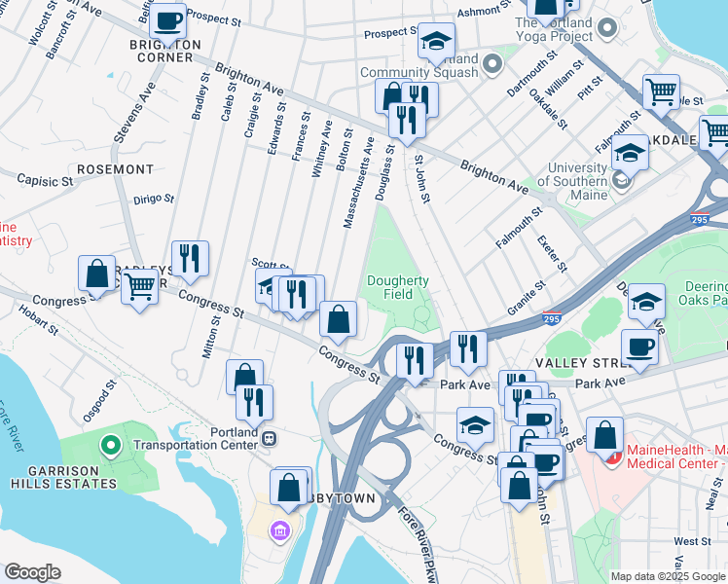Click the coffee cup marker near Valley Street

point(639,348)
